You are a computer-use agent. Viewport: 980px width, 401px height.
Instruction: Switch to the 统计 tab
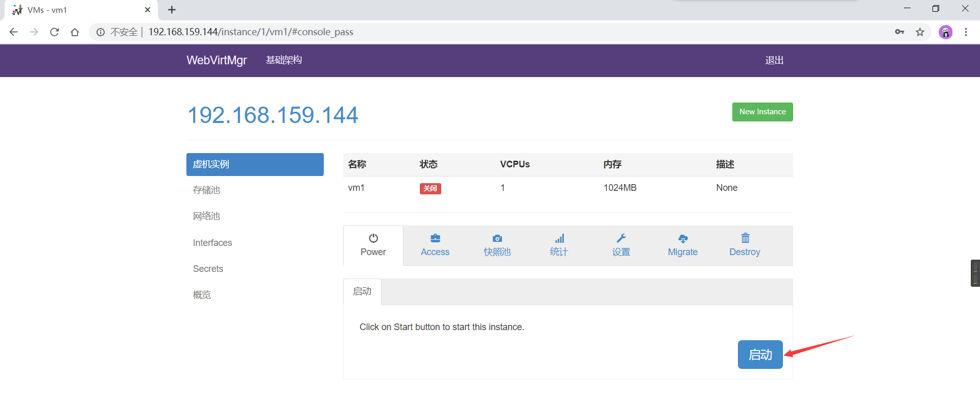[x=559, y=245]
